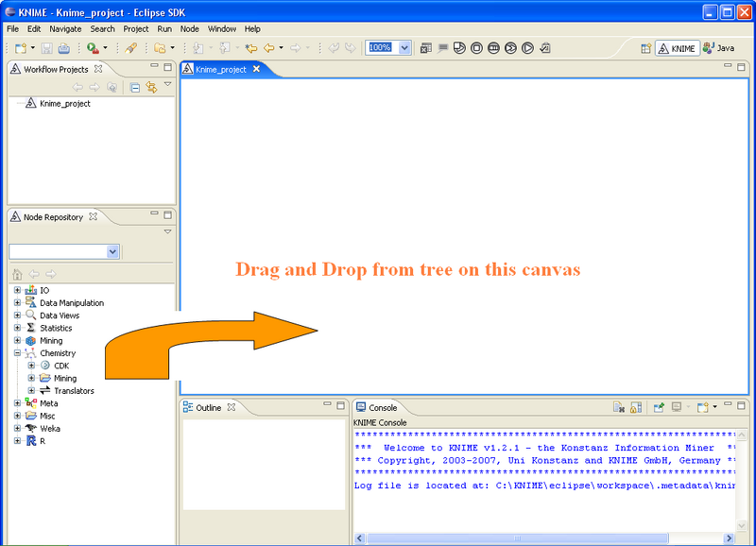Open the Window menu
This screenshot has width=756, height=546.
(x=222, y=29)
